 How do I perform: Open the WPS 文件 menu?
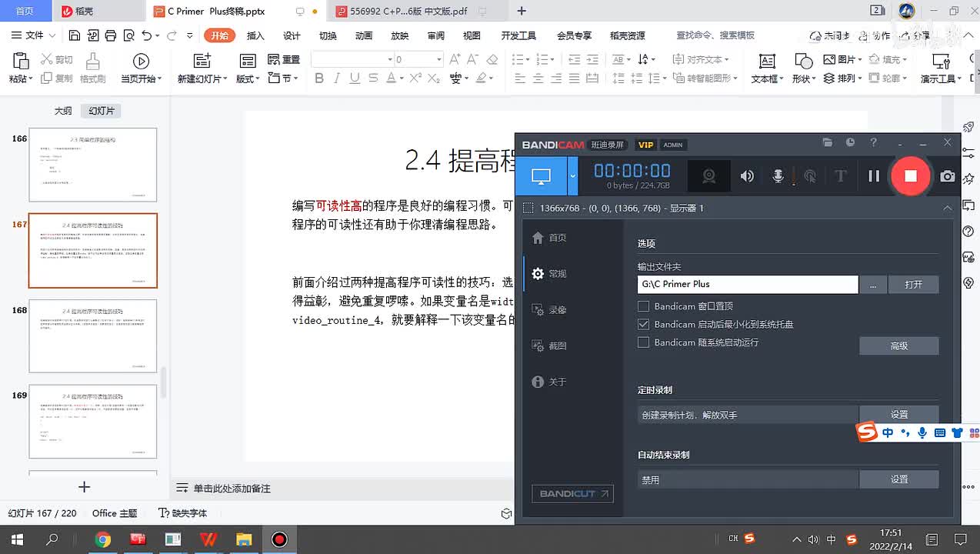[x=33, y=35]
